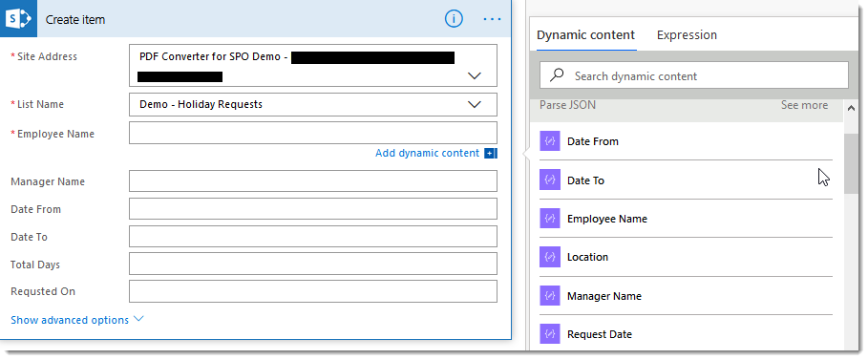Viewport: 868px width, 360px height.
Task: Click the magnifier icon in dynamic content search
Action: 558,75
